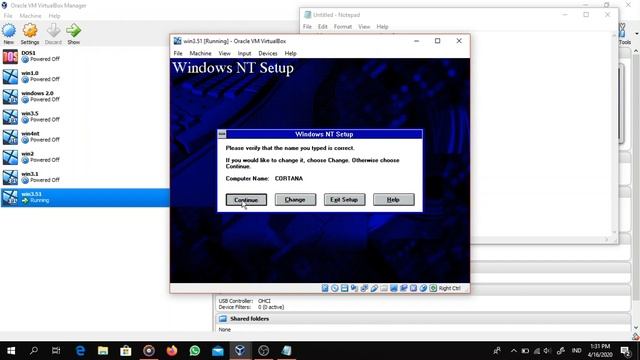
Task: Click mouse integration indicator in VM status bar
Action: click(x=423, y=288)
